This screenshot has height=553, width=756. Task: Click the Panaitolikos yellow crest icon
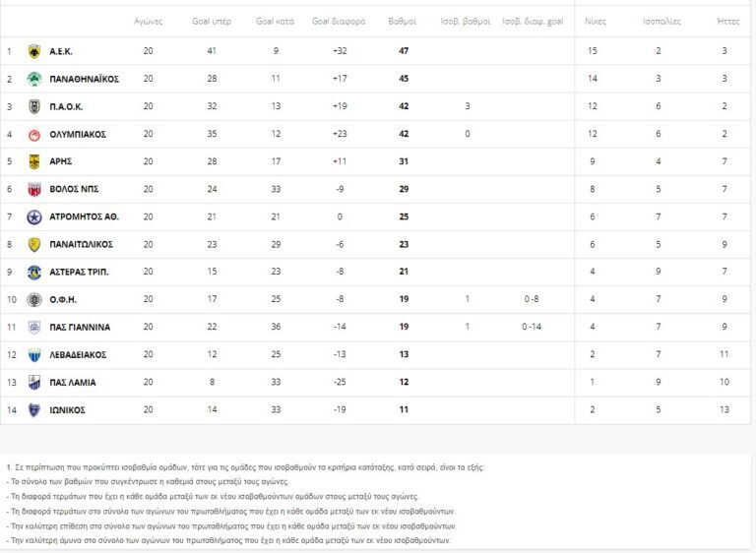(33, 244)
